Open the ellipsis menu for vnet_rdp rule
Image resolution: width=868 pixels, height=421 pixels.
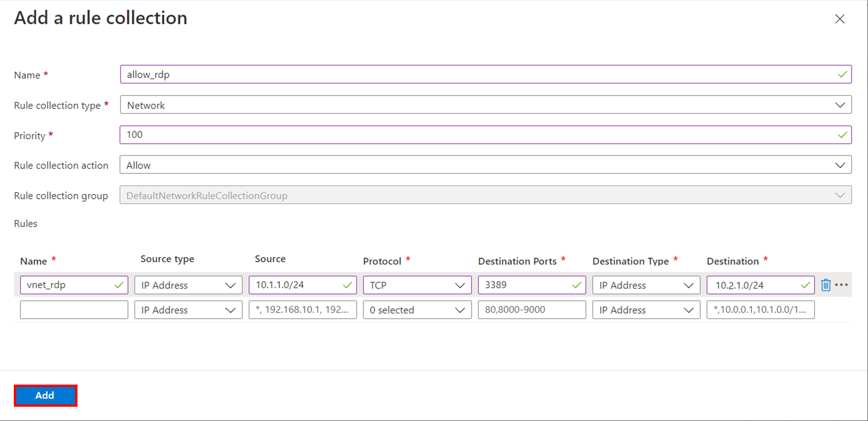pyautogui.click(x=842, y=285)
